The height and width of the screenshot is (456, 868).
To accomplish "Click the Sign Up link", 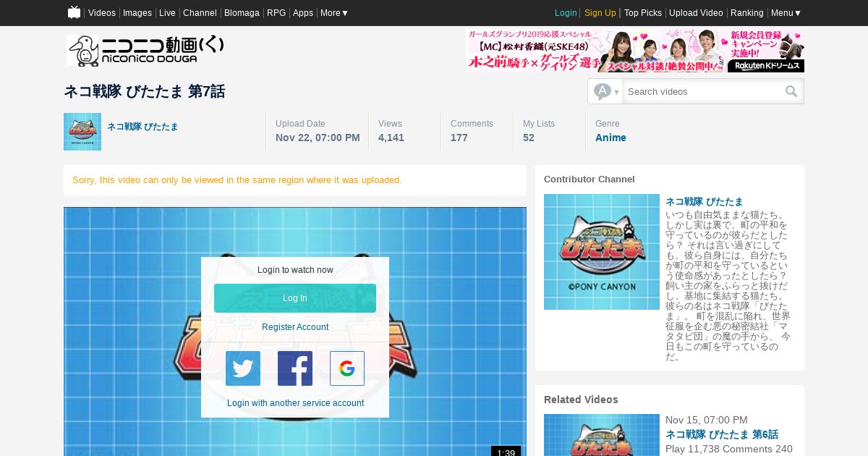I will click(600, 13).
